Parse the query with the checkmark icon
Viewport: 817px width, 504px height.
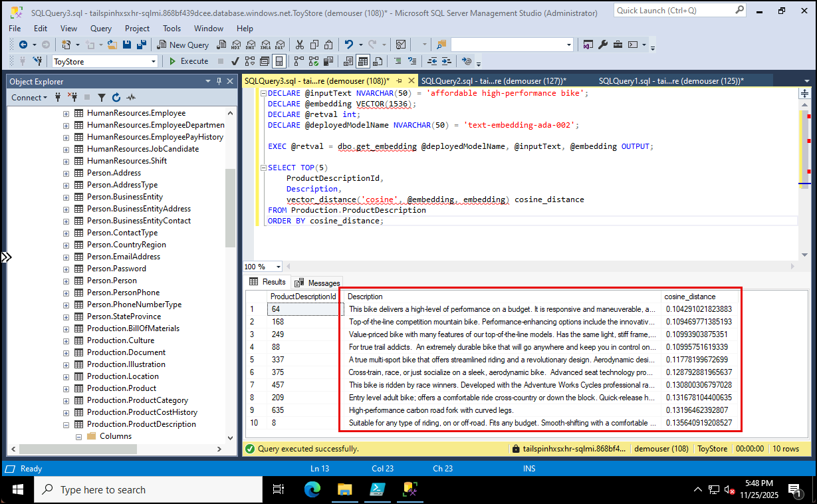[x=234, y=61]
